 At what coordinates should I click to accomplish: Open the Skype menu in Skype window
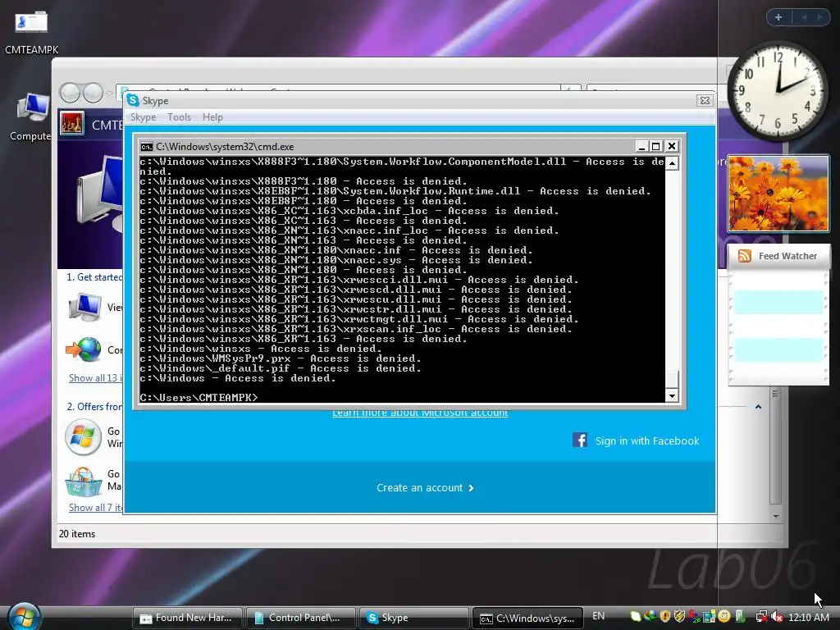pos(143,117)
